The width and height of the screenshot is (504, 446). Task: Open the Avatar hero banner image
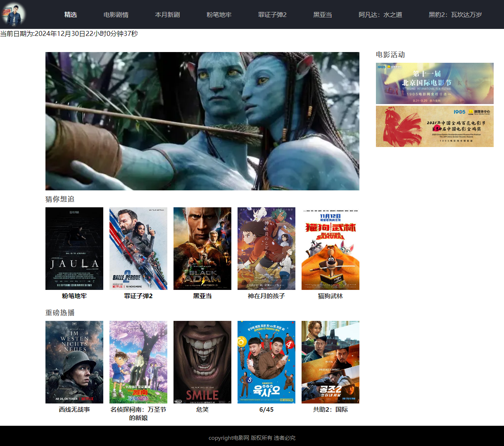[x=202, y=121]
